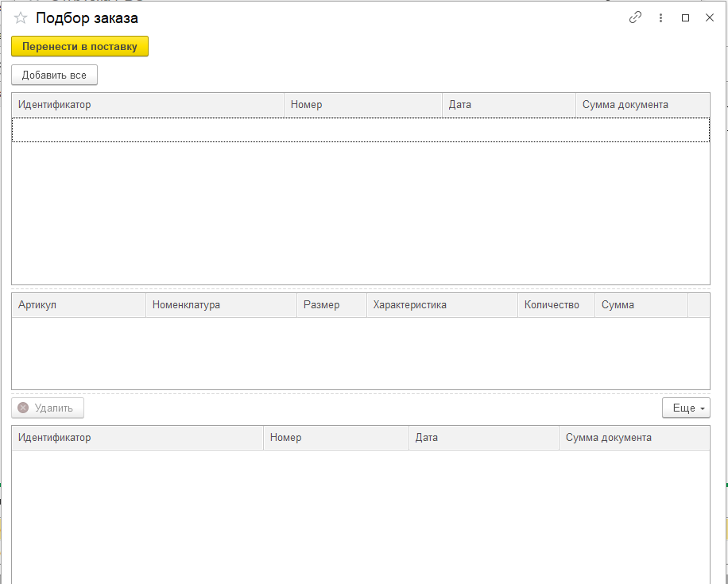Close the Подбор заказа window

click(710, 17)
